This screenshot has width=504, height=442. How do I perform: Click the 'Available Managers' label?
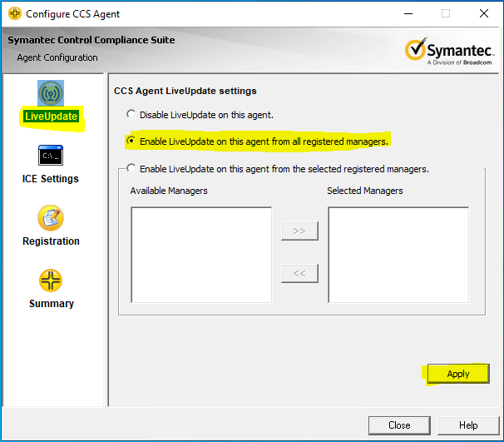pyautogui.click(x=169, y=191)
